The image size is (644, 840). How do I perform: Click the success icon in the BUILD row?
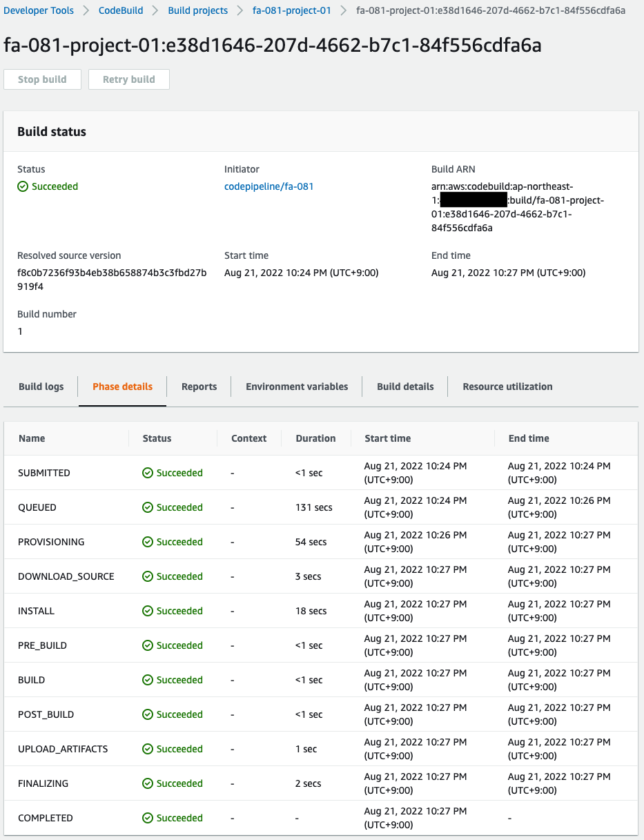(x=148, y=680)
